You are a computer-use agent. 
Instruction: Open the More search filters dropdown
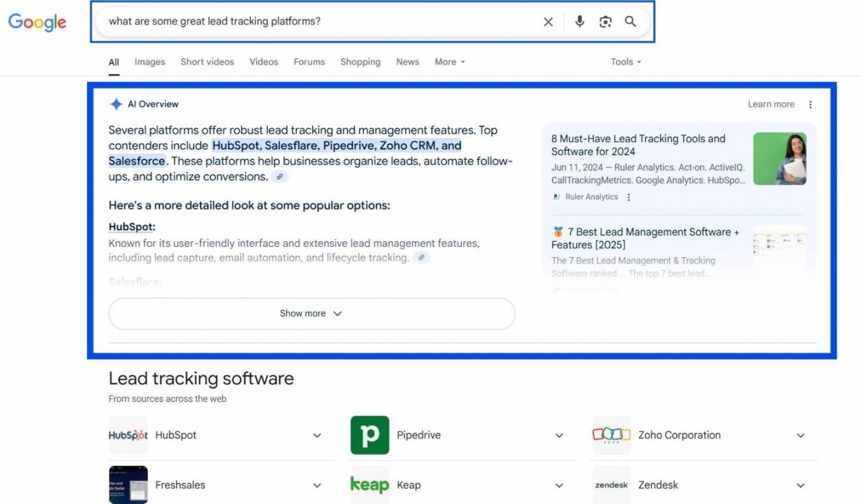[x=450, y=62]
